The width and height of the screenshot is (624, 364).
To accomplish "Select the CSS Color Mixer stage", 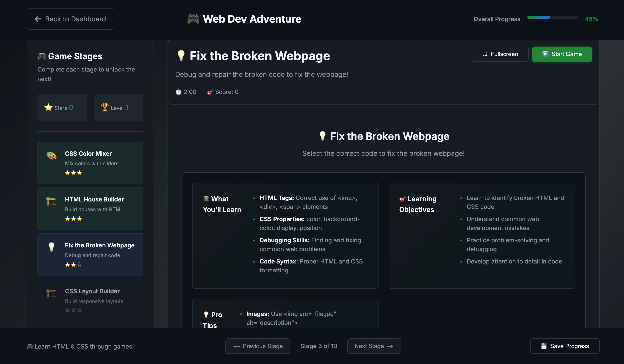I will (x=90, y=163).
